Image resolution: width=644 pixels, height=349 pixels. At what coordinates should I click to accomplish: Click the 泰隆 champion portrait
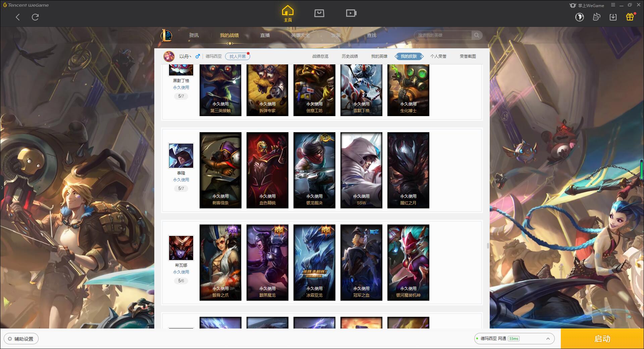pyautogui.click(x=181, y=156)
